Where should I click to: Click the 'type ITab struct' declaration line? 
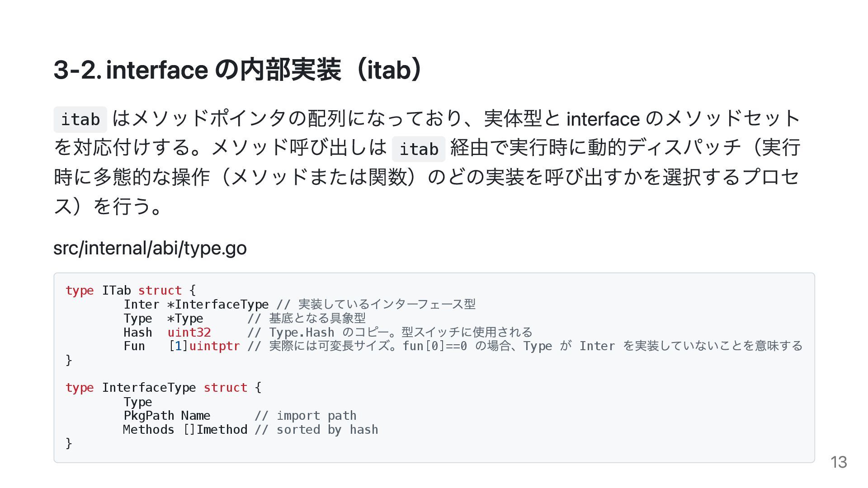(131, 291)
